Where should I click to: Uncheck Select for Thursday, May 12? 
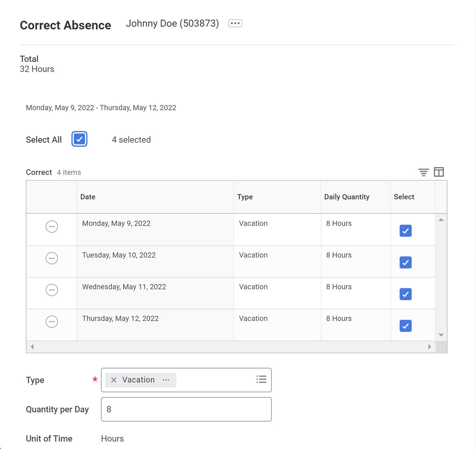pos(405,326)
